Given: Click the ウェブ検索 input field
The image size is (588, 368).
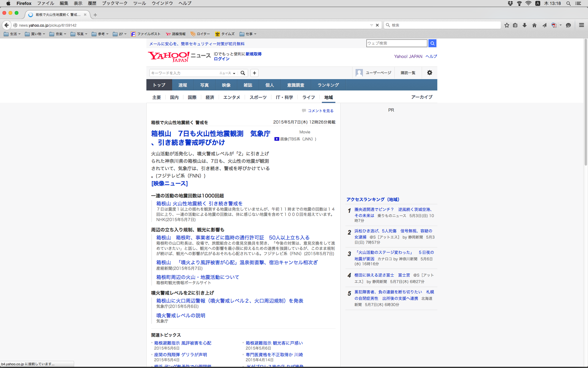Looking at the screenshot, I should pos(397,43).
